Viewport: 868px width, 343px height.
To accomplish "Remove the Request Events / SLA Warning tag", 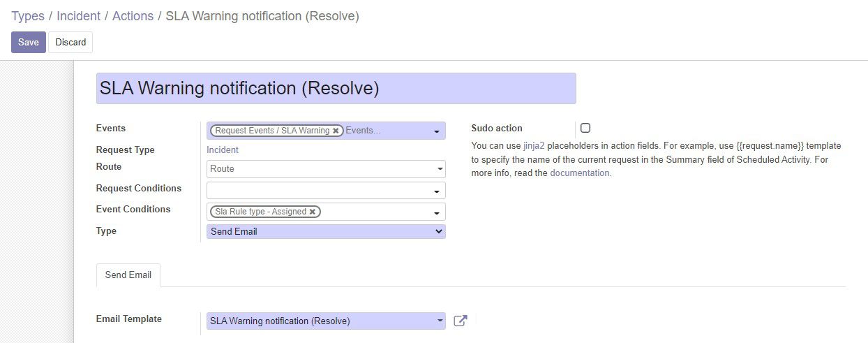I will coord(336,131).
